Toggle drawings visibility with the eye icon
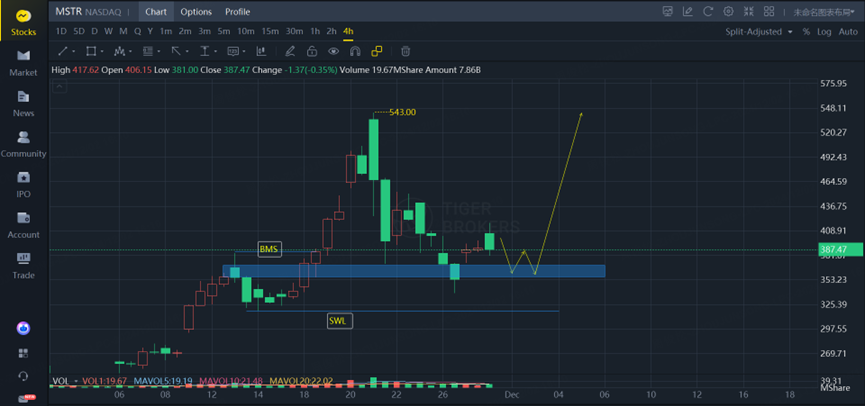The image size is (865, 406). pyautogui.click(x=333, y=51)
